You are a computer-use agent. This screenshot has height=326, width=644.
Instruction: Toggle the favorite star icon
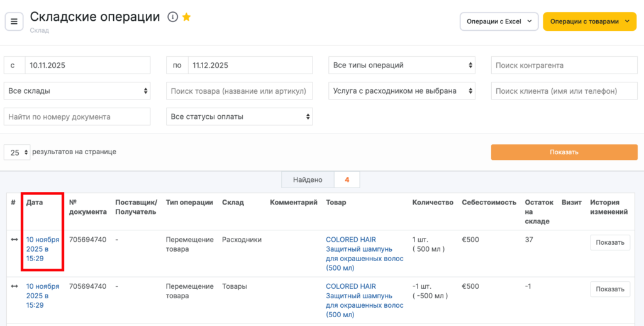pyautogui.click(x=187, y=18)
